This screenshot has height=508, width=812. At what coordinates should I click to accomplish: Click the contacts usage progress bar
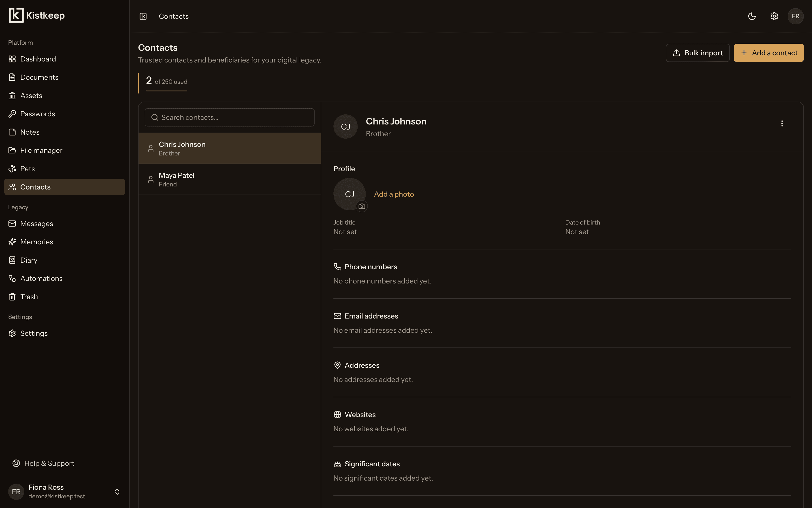click(166, 90)
